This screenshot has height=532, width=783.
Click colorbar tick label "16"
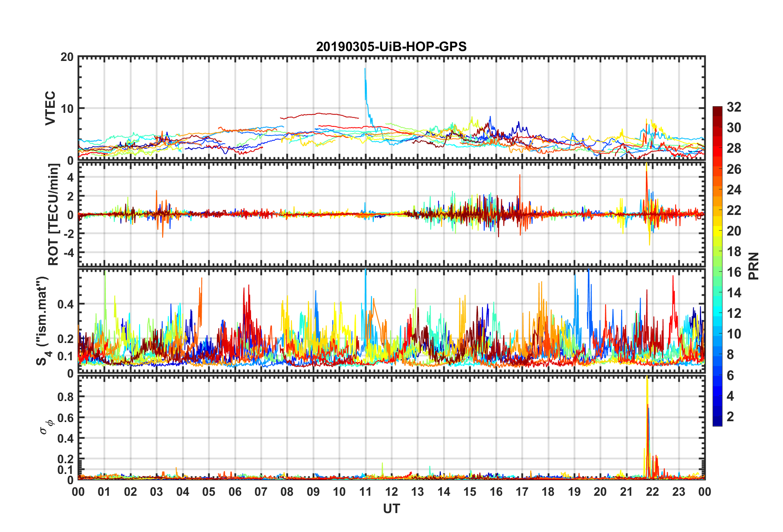(734, 272)
